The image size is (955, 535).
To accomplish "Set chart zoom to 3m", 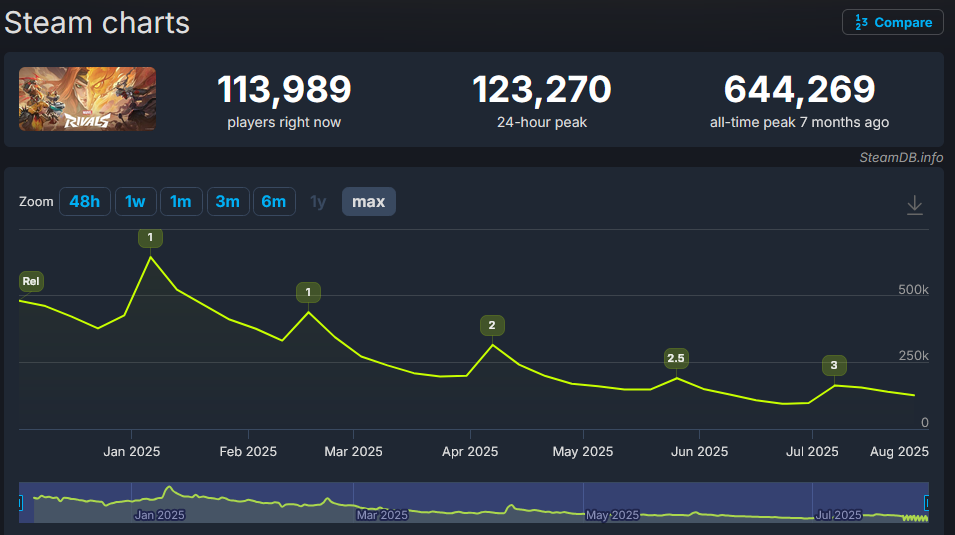I will point(228,202).
